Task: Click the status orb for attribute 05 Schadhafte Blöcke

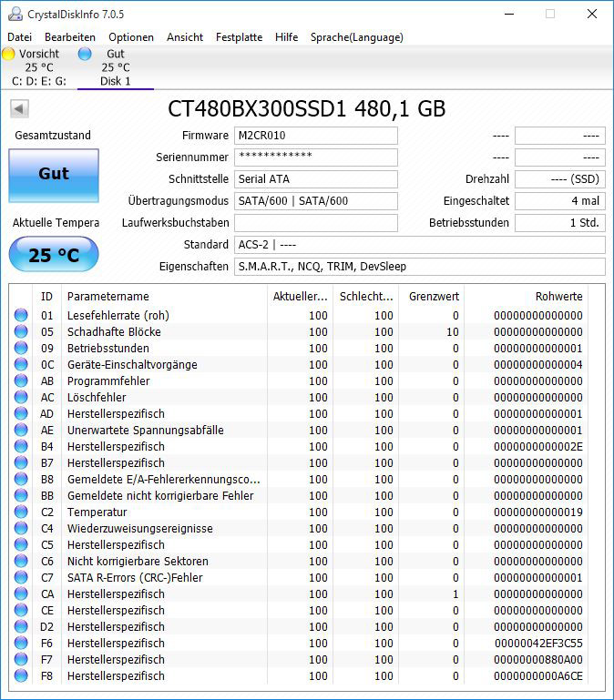Action: 21,331
